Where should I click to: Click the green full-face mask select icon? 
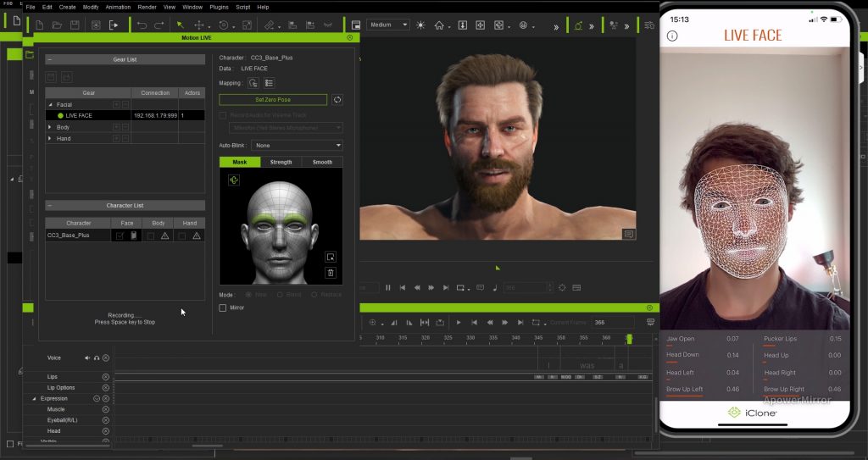click(x=234, y=180)
